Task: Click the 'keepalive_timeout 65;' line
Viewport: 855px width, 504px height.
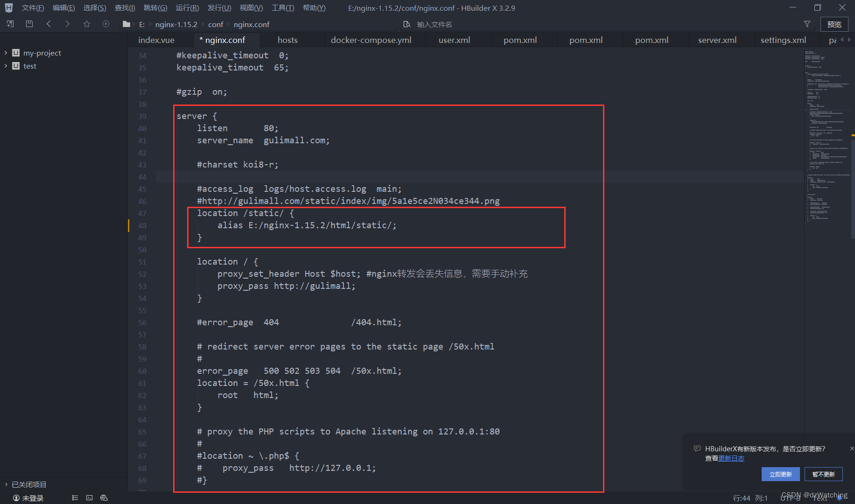Action: [232, 68]
